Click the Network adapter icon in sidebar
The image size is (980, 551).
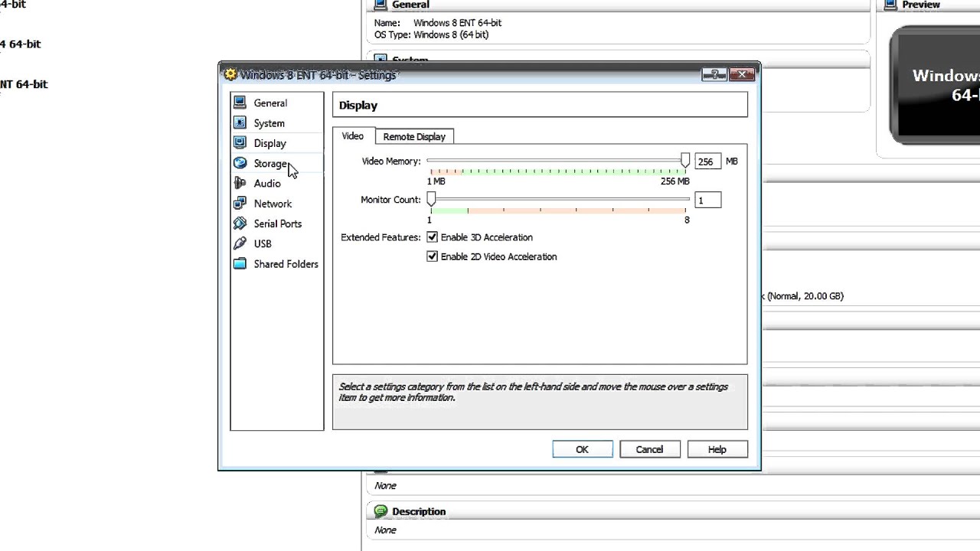(x=240, y=203)
